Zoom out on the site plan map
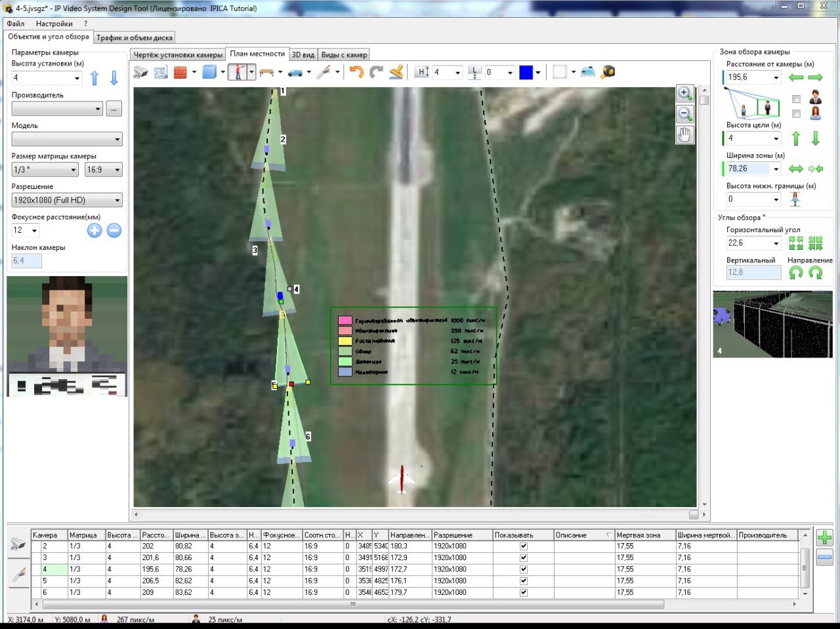The height and width of the screenshot is (629, 840). pyautogui.click(x=685, y=114)
